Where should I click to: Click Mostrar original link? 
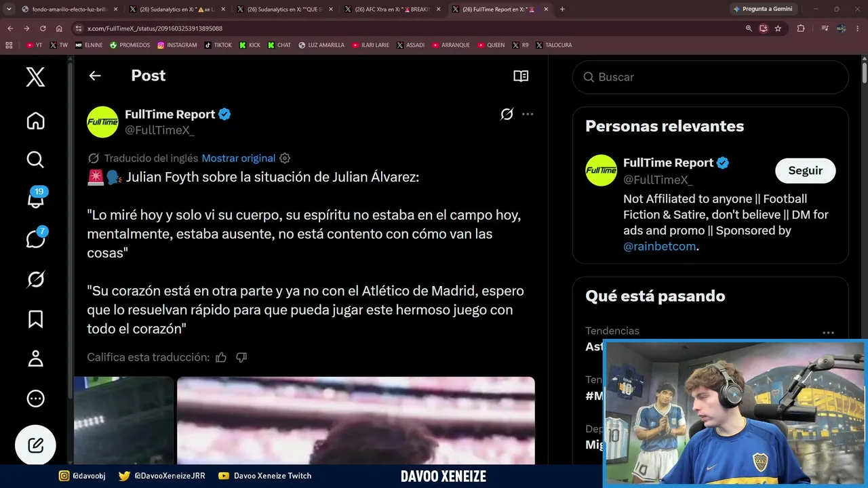point(238,158)
